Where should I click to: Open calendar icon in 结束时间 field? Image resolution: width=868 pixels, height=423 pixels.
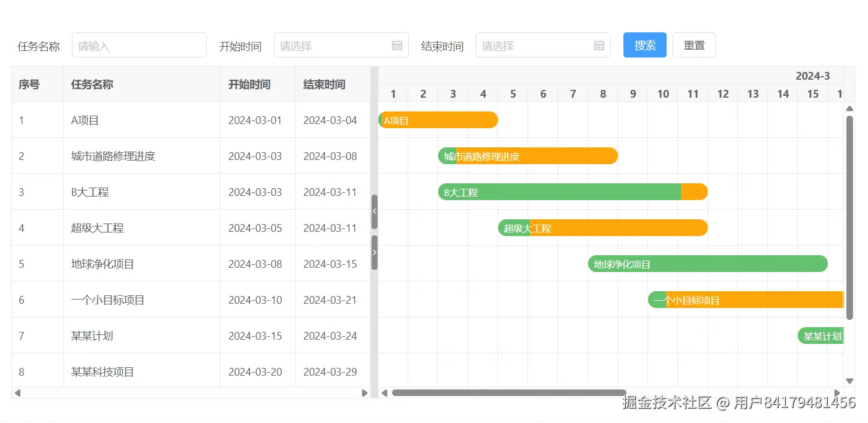point(599,46)
